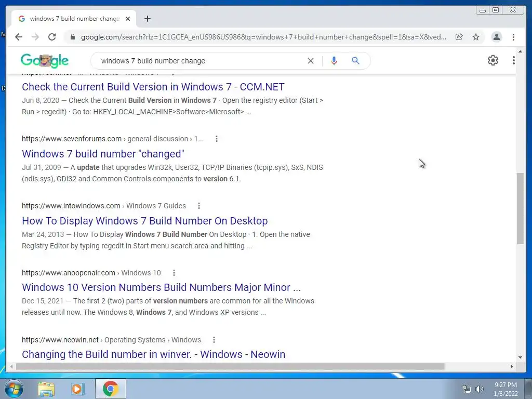The width and height of the screenshot is (532, 399).
Task: Open 'How To Display Windows 7 Build Number On Desktop'
Action: coord(145,221)
